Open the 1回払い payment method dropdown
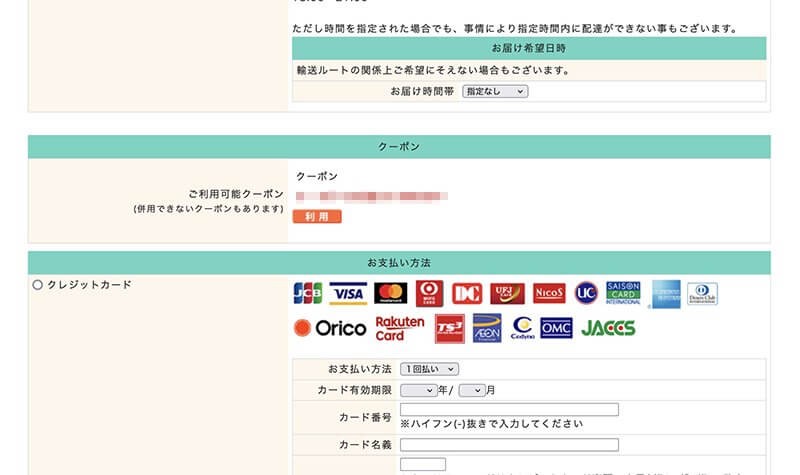This screenshot has width=800, height=475. pos(429,369)
